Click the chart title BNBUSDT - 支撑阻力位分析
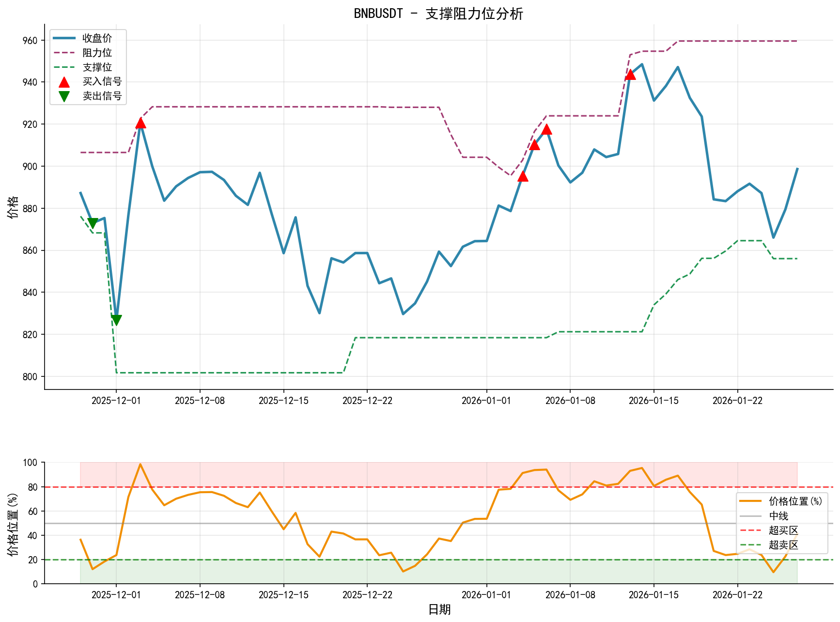 point(438,14)
